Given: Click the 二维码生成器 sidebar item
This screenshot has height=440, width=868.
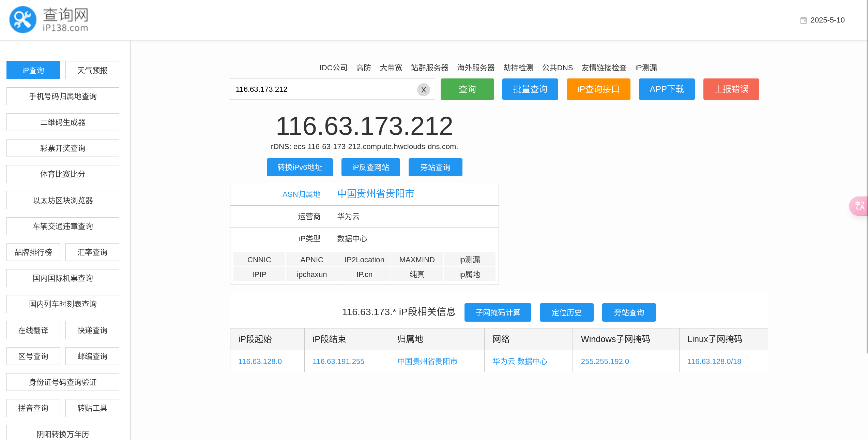Looking at the screenshot, I should click(63, 122).
